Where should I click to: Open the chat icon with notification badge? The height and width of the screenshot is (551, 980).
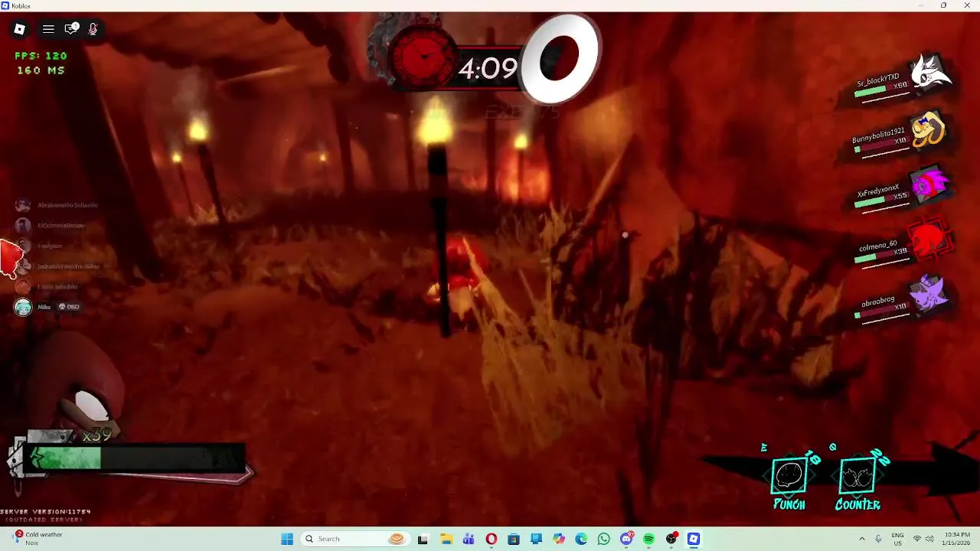click(71, 29)
